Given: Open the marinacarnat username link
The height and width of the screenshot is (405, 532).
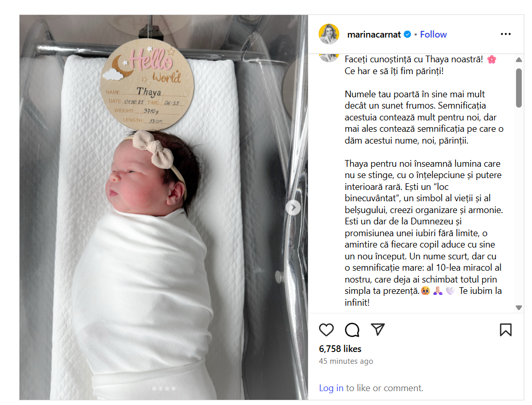Looking at the screenshot, I should pyautogui.click(x=374, y=34).
